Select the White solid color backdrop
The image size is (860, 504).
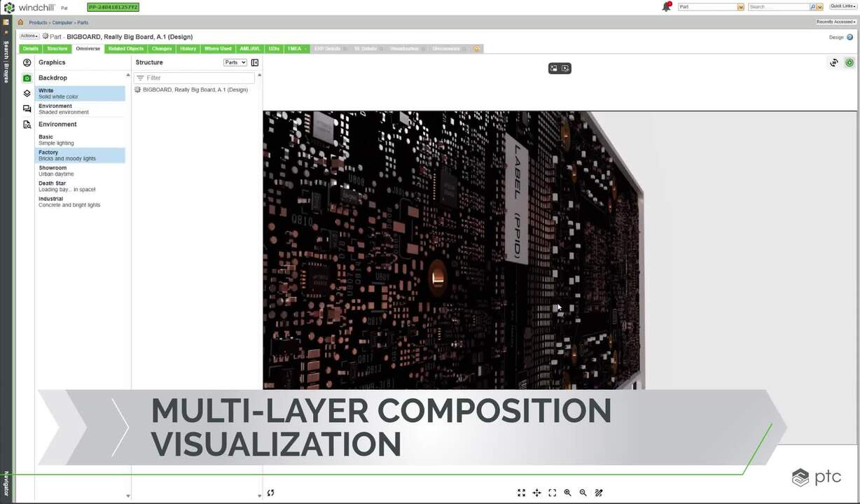point(80,93)
